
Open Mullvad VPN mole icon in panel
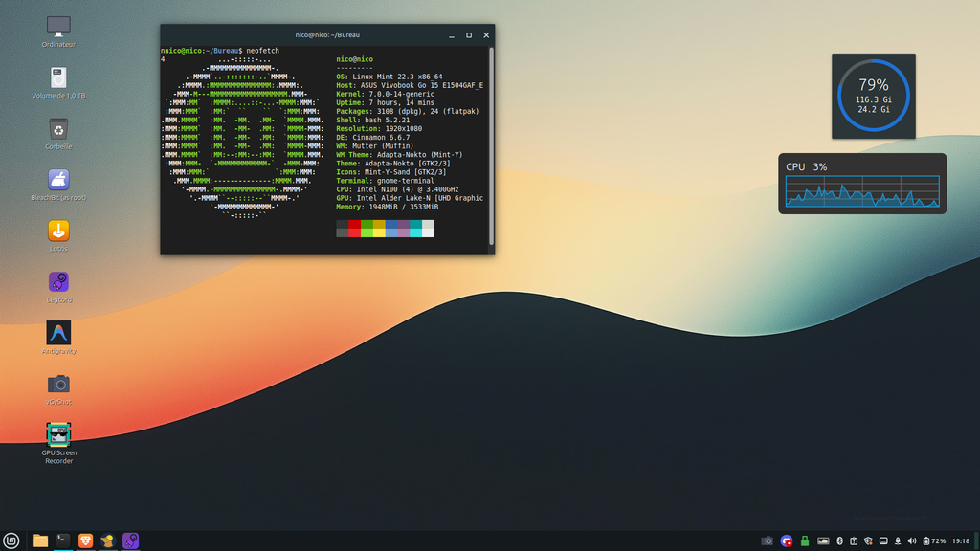[107, 540]
